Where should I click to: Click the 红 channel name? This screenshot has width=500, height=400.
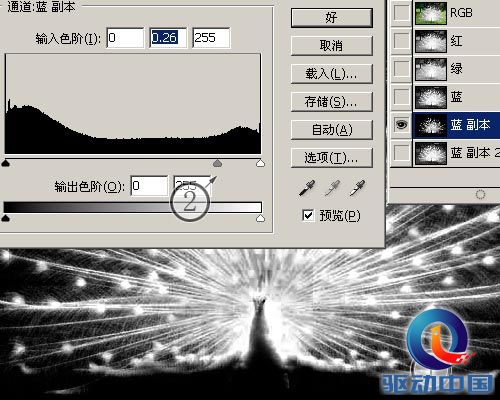(x=456, y=41)
